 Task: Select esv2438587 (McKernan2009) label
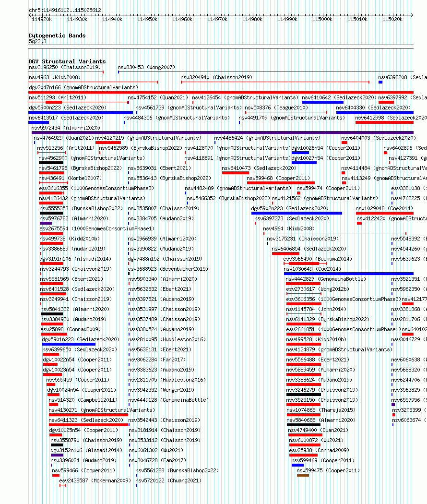tap(95, 480)
